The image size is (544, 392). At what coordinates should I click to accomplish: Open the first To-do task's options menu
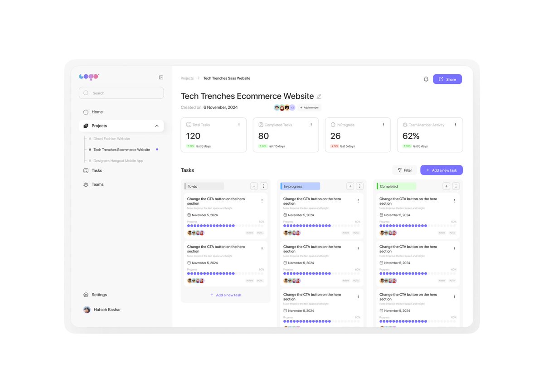point(262,201)
